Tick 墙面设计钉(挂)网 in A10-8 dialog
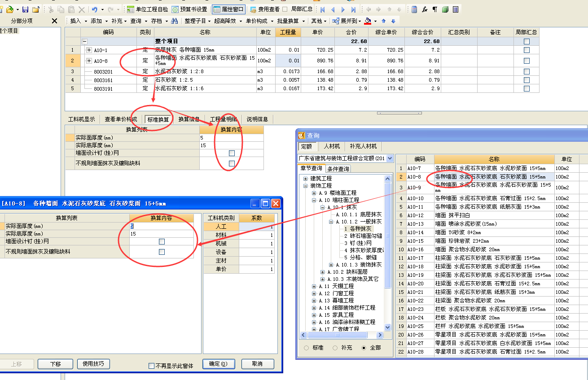This screenshot has height=380, width=588. click(x=162, y=242)
